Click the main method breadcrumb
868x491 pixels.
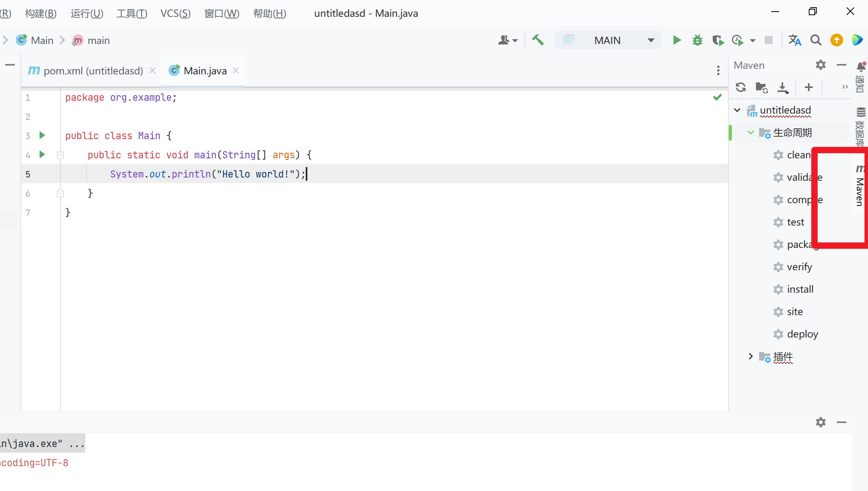[91, 40]
